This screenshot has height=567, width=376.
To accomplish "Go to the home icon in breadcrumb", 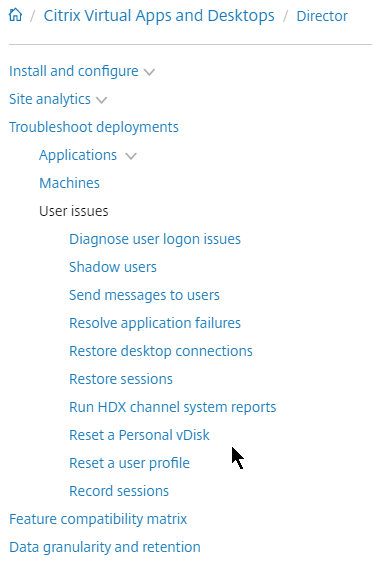I will [16, 15].
